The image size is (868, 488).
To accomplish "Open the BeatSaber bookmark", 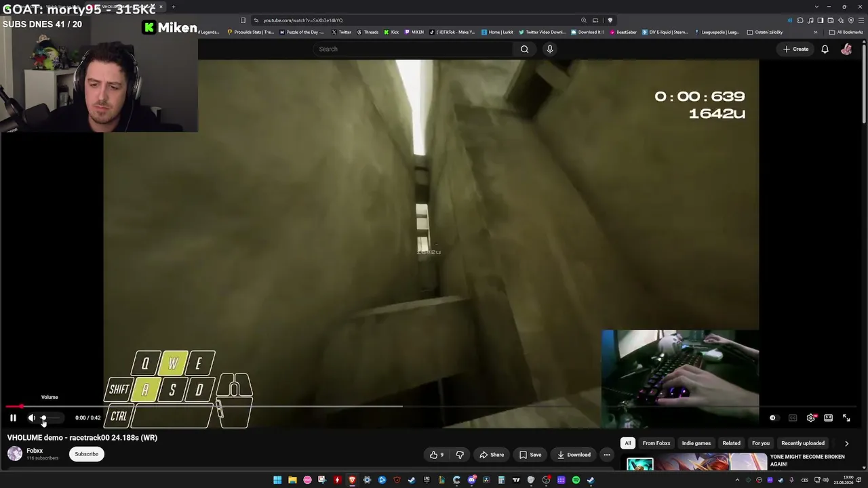I will tap(623, 32).
